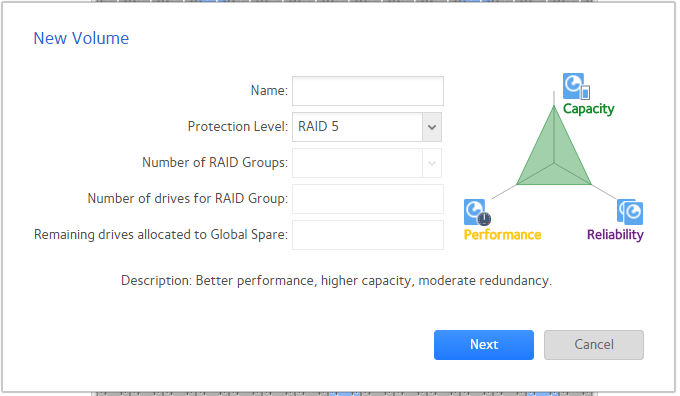This screenshot has height=396, width=680.
Task: Click the Description text line
Action: pyautogui.click(x=336, y=281)
